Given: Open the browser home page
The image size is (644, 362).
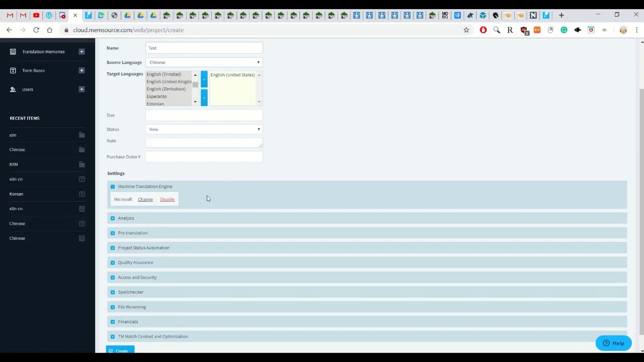Looking at the screenshot, I should (x=49, y=30).
